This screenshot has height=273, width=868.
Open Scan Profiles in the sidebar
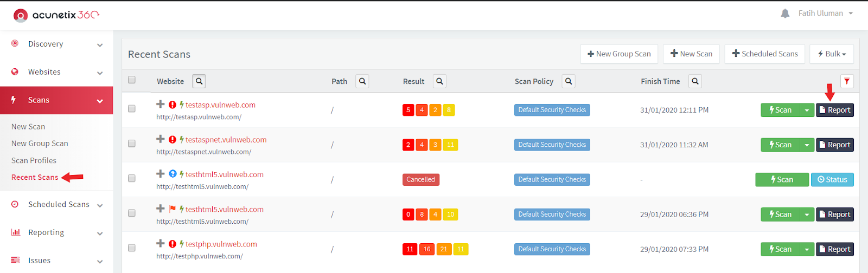click(34, 160)
